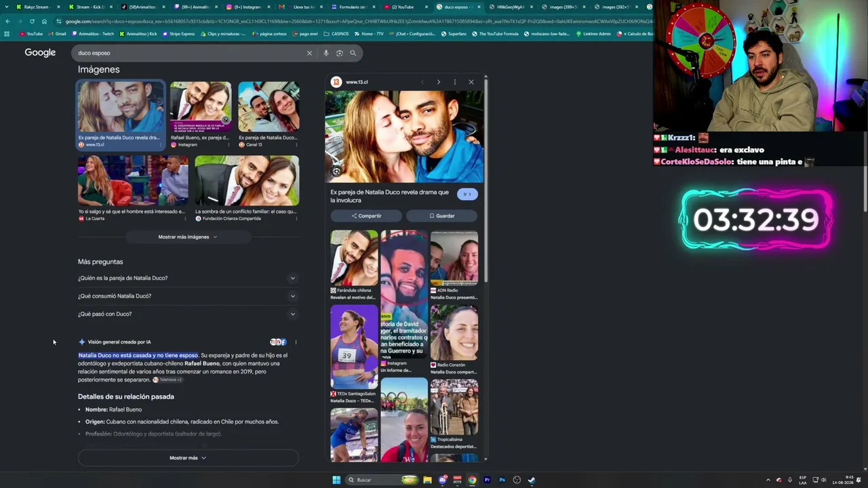Open OBS Studio from the taskbar
This screenshot has width=868, height=488.
517,480
